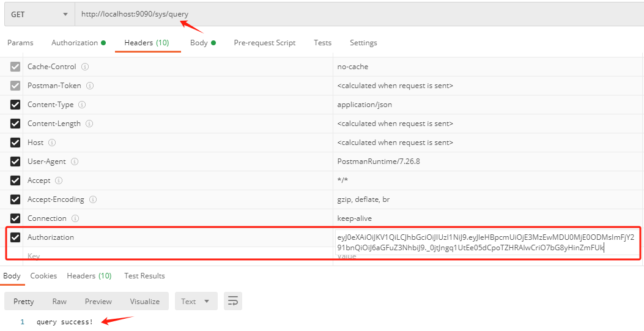Click the */* Accept value
This screenshot has height=331, width=644.
click(342, 180)
